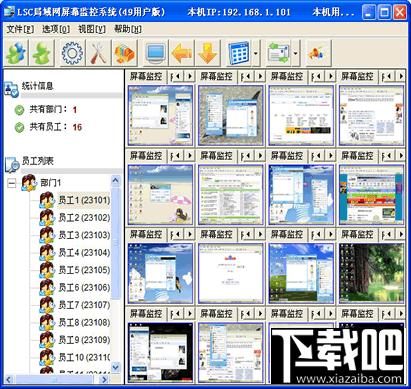Click the horizontal scrollbar left arrow
Screen dimensions: 411x389
click(9, 379)
